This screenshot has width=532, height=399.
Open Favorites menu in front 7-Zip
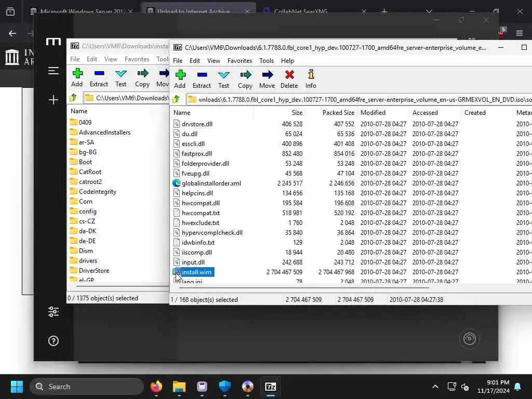(240, 61)
